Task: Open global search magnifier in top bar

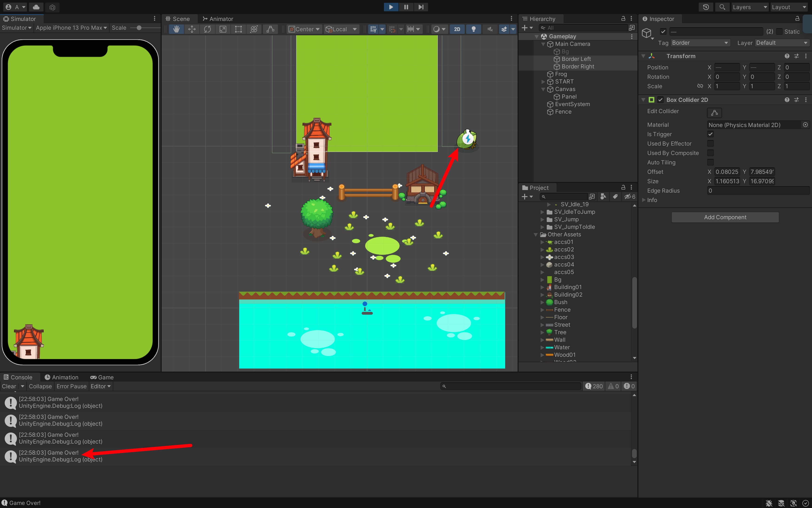Action: point(722,7)
